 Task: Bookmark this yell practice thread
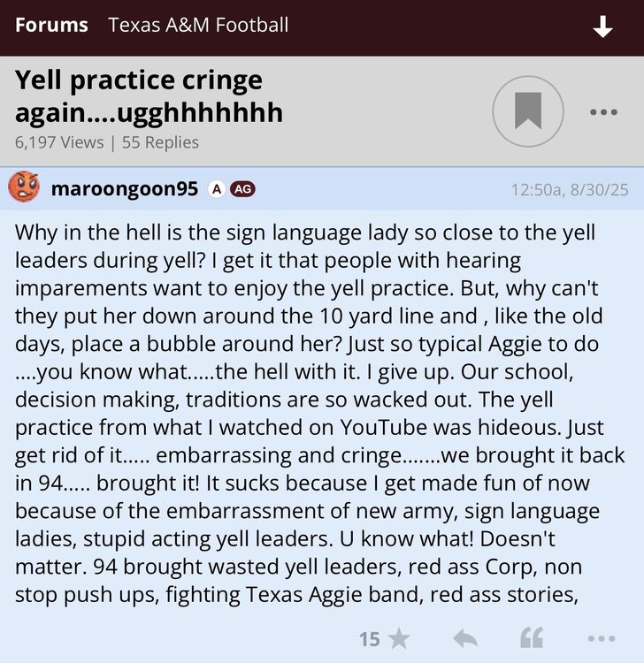(528, 111)
